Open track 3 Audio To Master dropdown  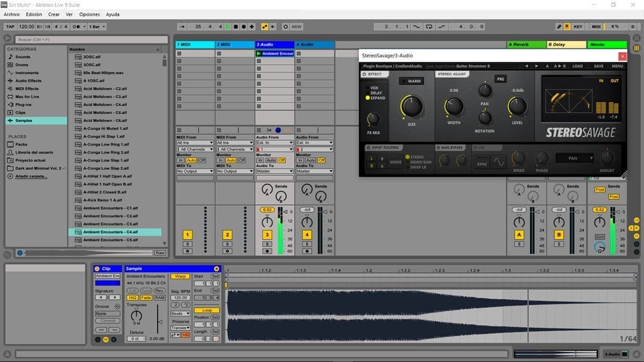[x=274, y=171]
